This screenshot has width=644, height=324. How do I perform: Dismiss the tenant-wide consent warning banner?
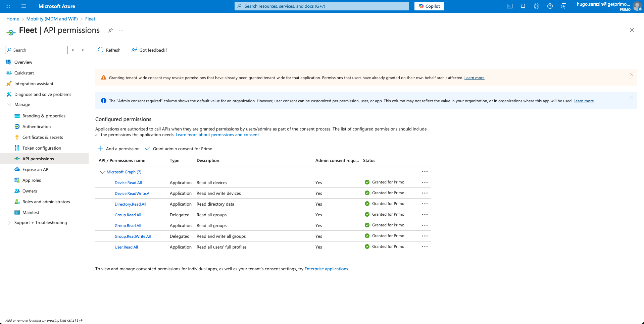tap(631, 75)
